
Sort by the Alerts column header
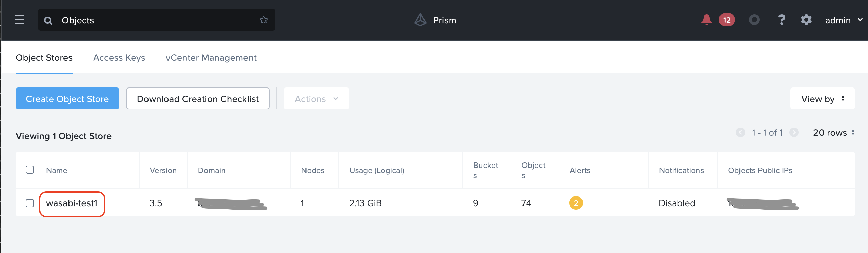[580, 170]
